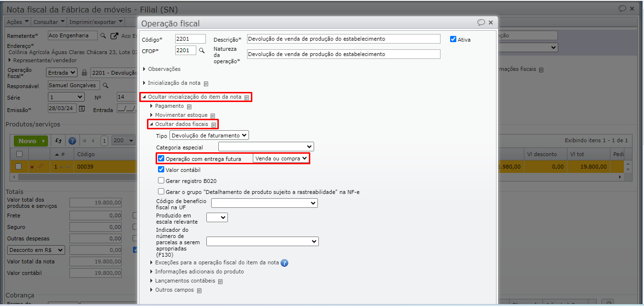This screenshot has width=644, height=306.
Task: Open notes icon beside Movimentar estoque
Action: [x=213, y=115]
